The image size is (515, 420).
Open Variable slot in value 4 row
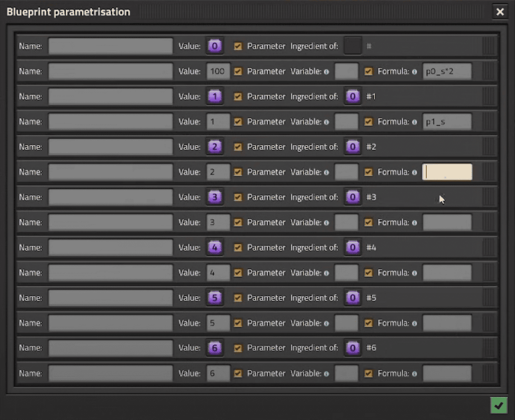346,272
